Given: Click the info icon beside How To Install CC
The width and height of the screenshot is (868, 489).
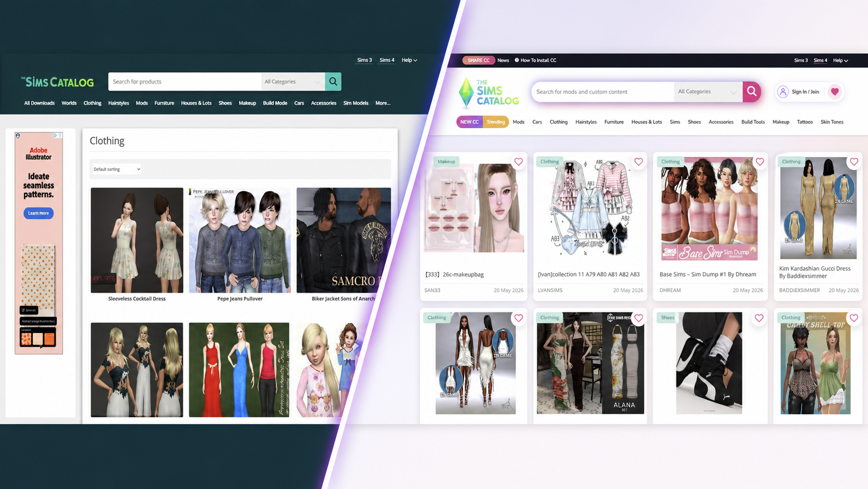Looking at the screenshot, I should pyautogui.click(x=517, y=60).
